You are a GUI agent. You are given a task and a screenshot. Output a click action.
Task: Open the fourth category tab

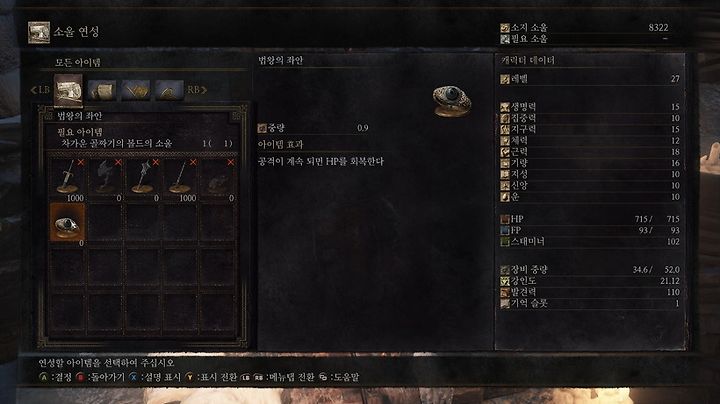169,90
